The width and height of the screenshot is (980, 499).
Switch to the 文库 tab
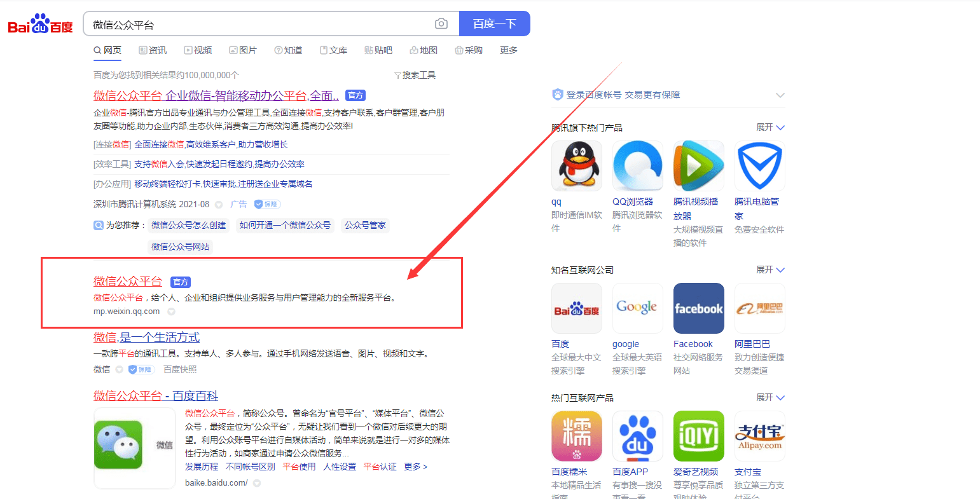(x=333, y=50)
